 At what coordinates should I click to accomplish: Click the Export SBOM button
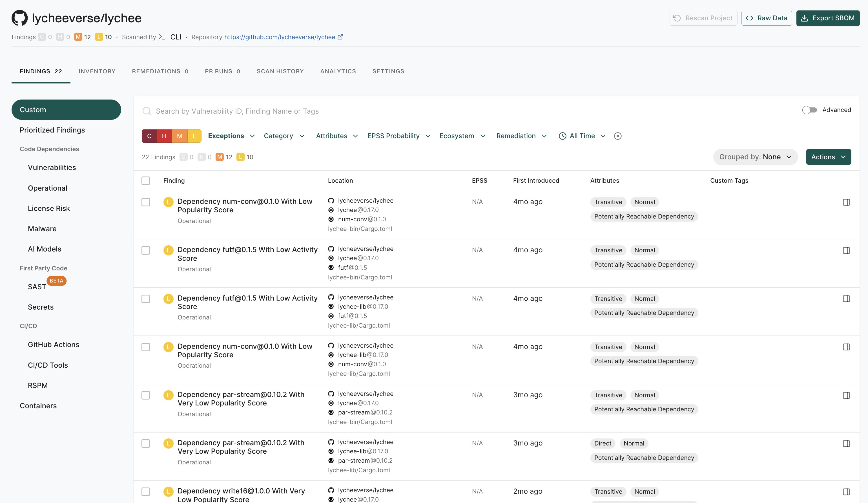827,18
